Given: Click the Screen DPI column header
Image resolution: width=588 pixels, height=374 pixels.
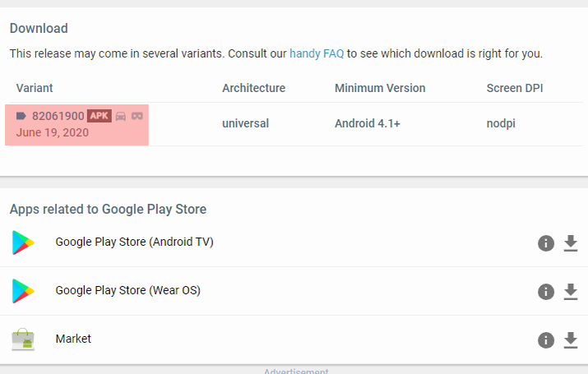Looking at the screenshot, I should (515, 88).
